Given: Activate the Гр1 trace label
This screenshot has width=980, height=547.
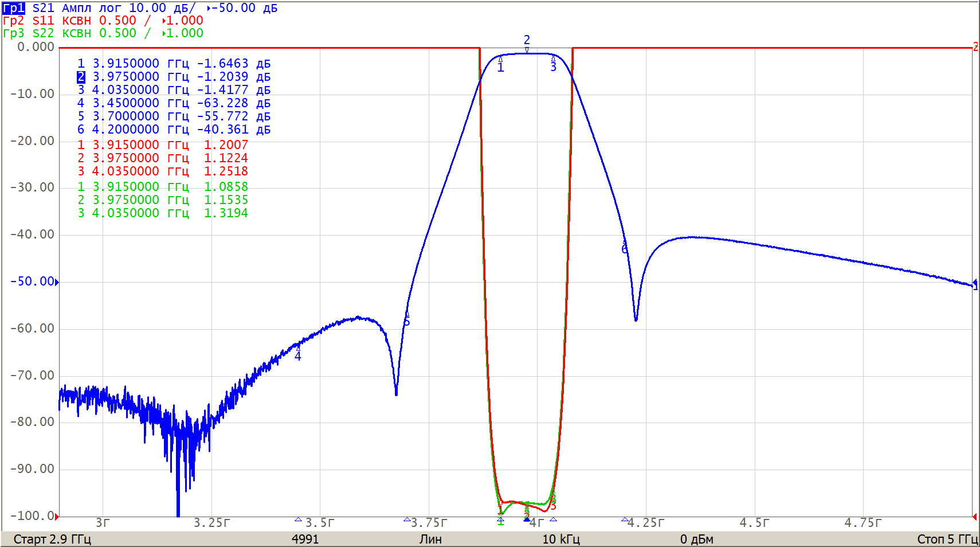Looking at the screenshot, I should [x=13, y=8].
